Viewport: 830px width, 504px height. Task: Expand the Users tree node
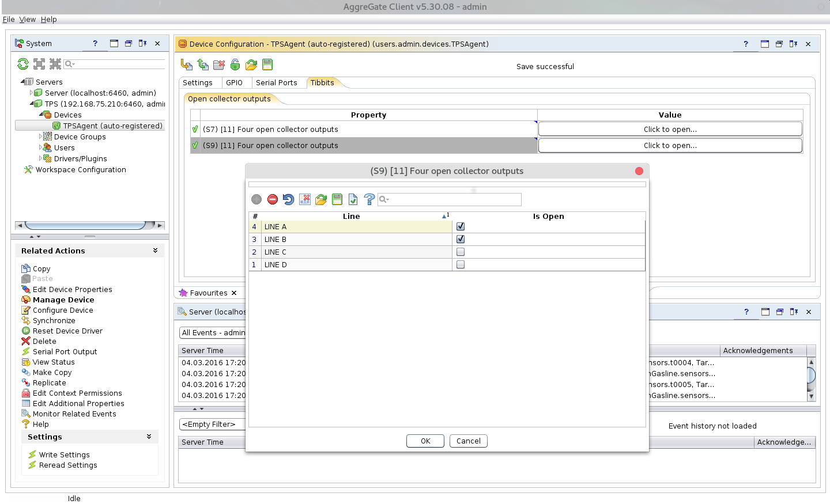click(40, 147)
